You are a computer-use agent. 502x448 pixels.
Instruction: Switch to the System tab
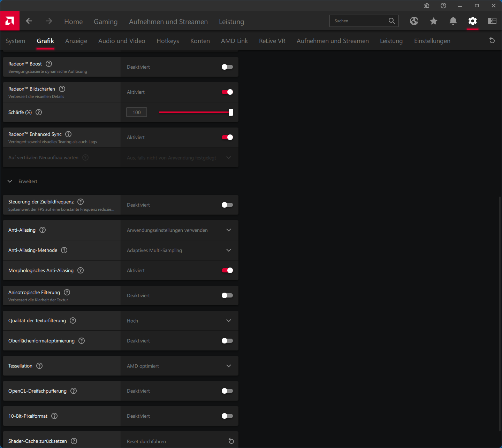(15, 41)
